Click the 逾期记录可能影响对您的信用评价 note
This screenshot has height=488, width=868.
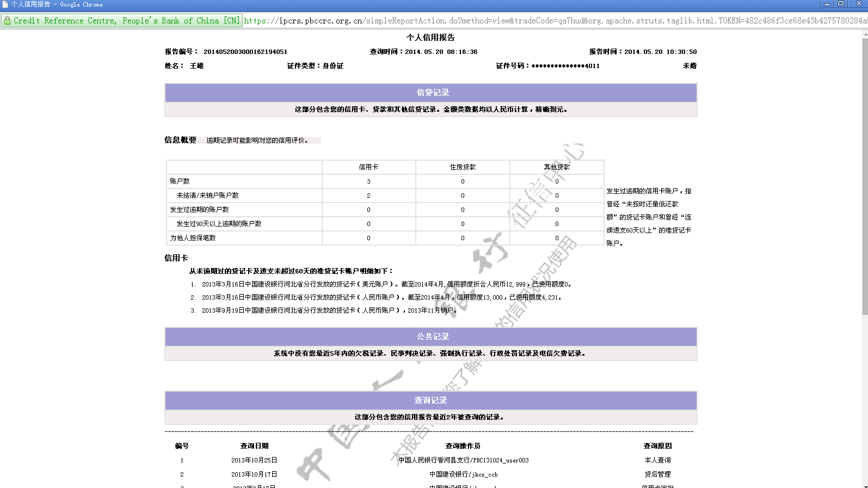pos(257,141)
